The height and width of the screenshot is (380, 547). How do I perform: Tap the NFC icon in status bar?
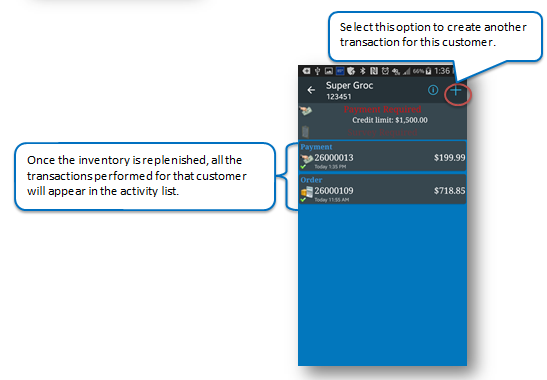(374, 71)
